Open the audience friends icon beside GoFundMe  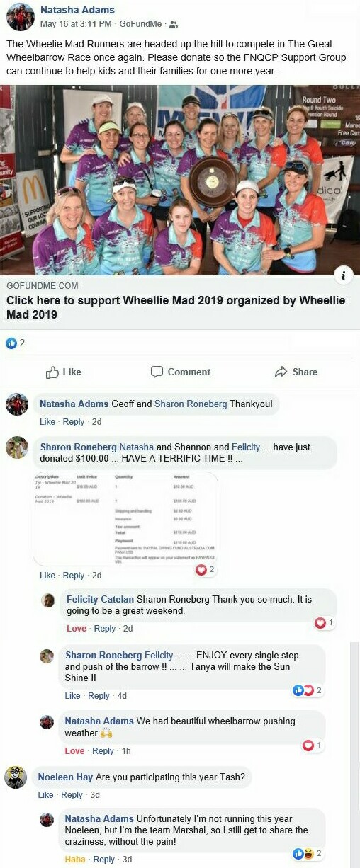click(174, 24)
